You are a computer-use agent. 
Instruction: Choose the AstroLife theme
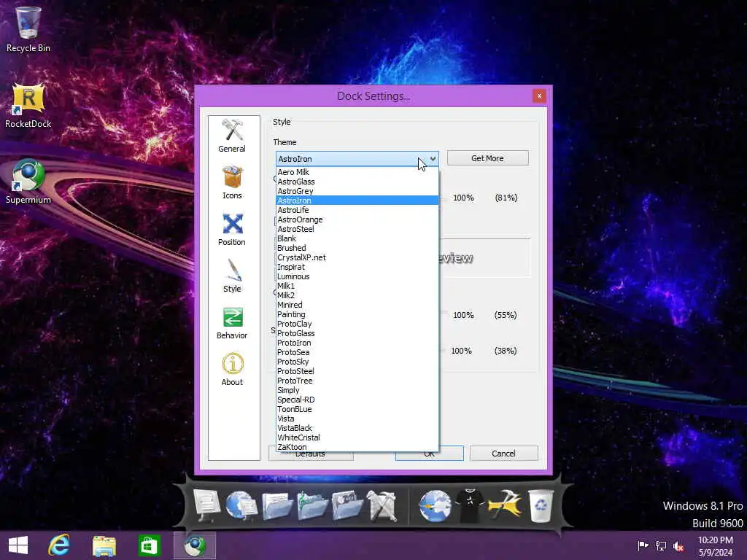357,210
